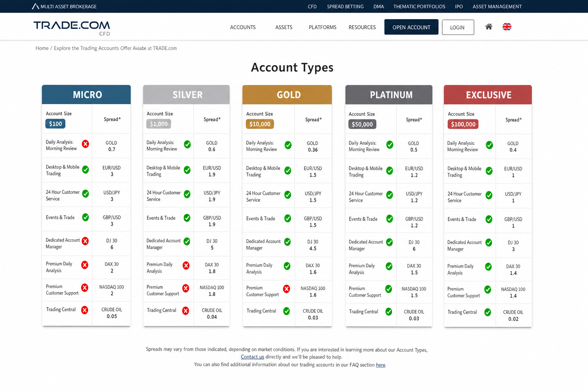
Task: Click green check for Exclusive Daily Analysis
Action: [489, 145]
